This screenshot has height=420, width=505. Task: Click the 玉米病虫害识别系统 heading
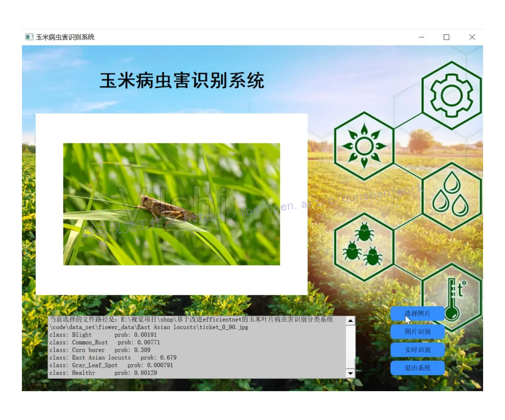click(182, 81)
